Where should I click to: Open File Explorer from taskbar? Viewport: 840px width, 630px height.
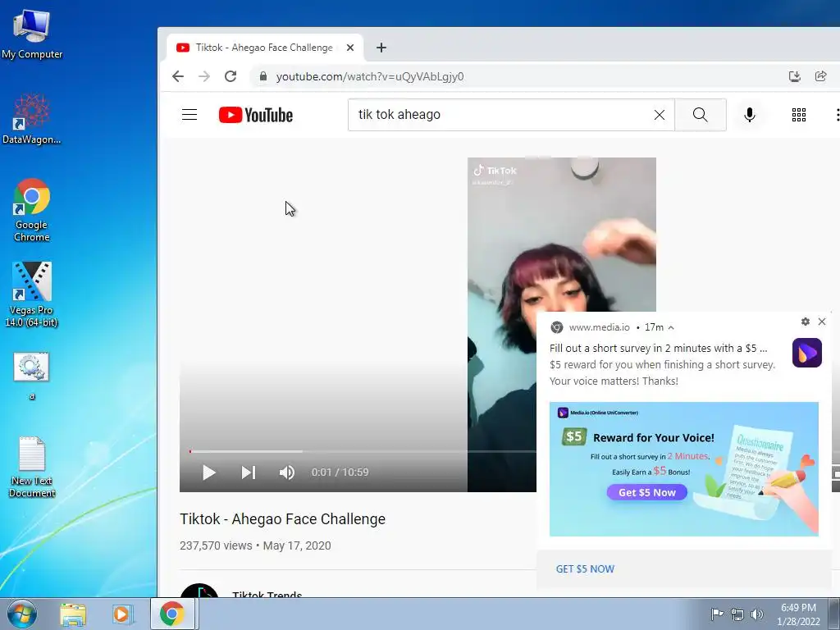(x=73, y=614)
